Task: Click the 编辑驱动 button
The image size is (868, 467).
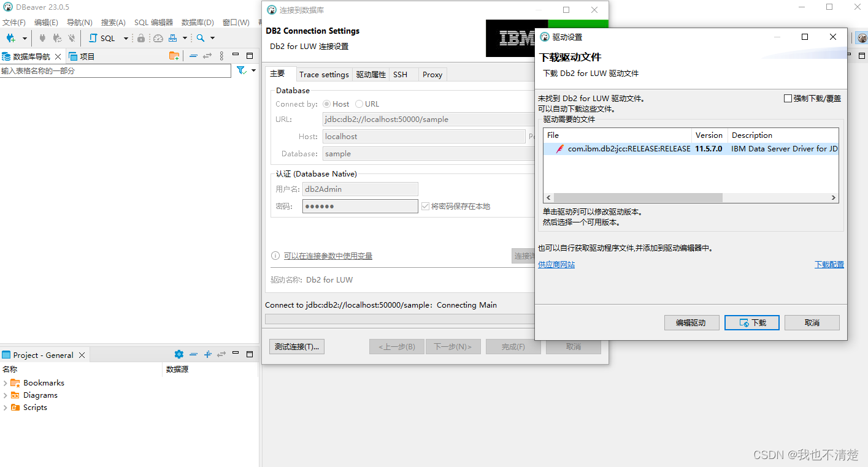Action: tap(692, 323)
